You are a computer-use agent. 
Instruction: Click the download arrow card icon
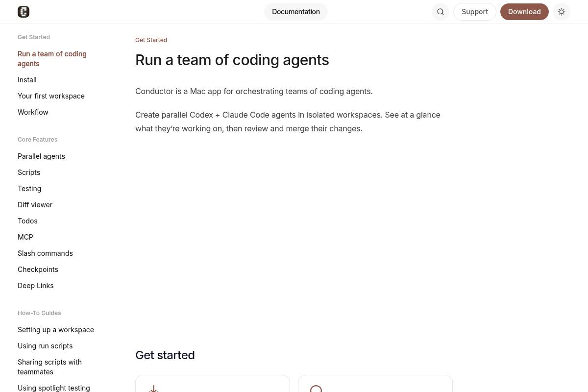tap(153, 389)
